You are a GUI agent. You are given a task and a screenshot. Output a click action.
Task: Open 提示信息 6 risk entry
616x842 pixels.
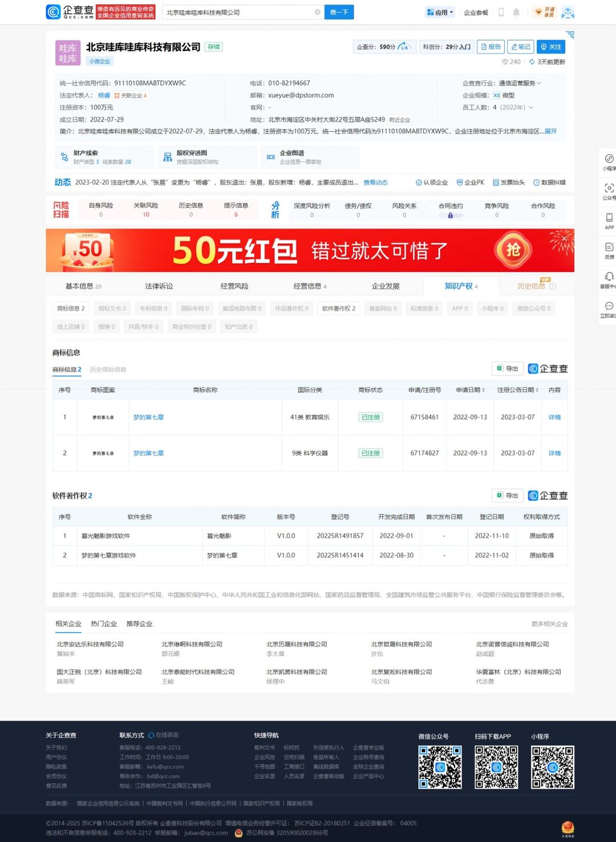coord(236,209)
